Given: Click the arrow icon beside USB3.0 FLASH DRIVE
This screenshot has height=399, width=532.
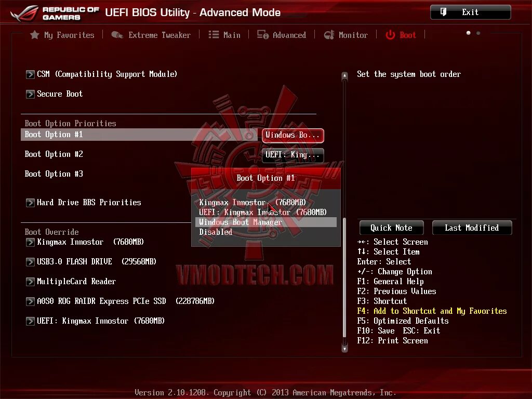Looking at the screenshot, I should tap(30, 262).
